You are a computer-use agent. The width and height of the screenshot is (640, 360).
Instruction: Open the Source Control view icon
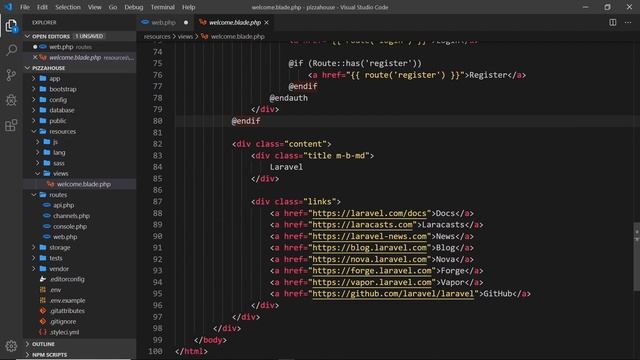tap(11, 75)
